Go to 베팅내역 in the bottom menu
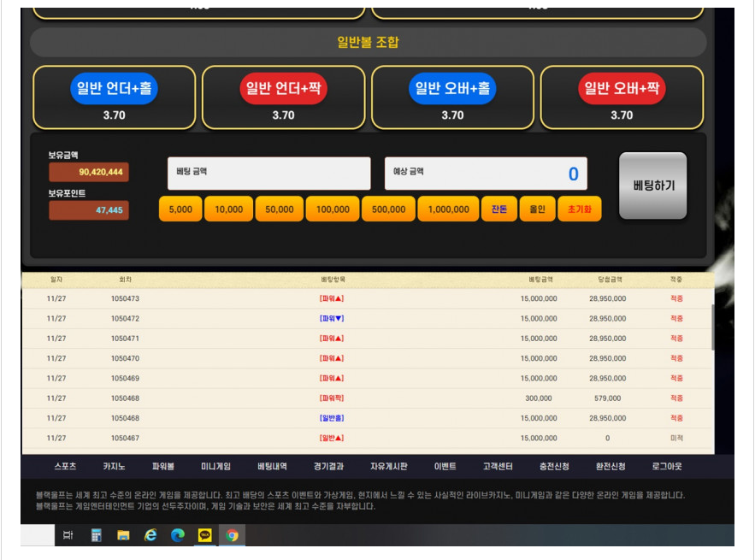755x560 pixels. coord(273,467)
